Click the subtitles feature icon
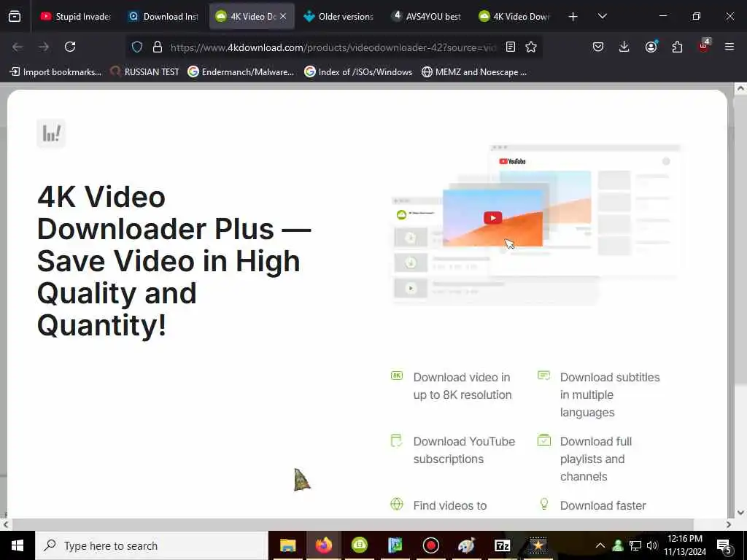 543,376
